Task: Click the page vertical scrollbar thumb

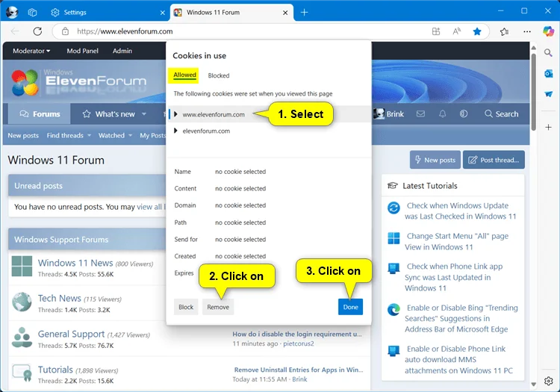Action: [533, 92]
